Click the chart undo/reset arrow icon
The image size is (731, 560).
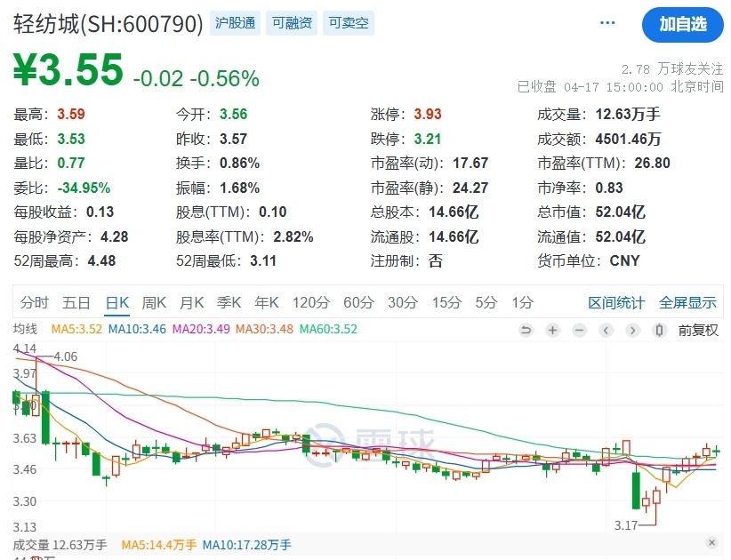[526, 331]
